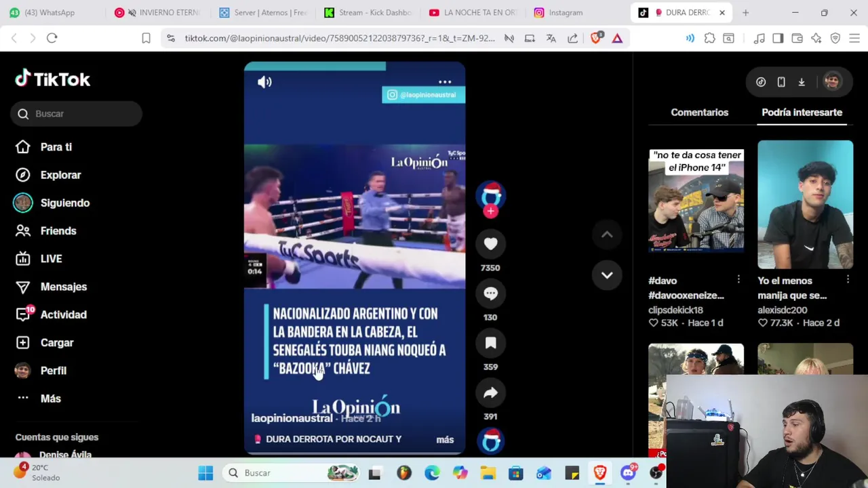Switch to the WhatsApp browser tab

[49, 12]
